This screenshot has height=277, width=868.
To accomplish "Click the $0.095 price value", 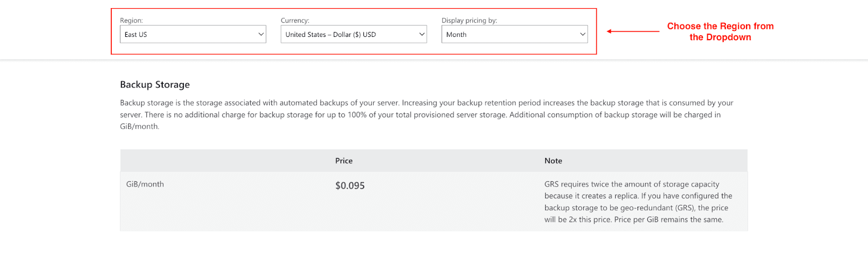I will point(350,186).
